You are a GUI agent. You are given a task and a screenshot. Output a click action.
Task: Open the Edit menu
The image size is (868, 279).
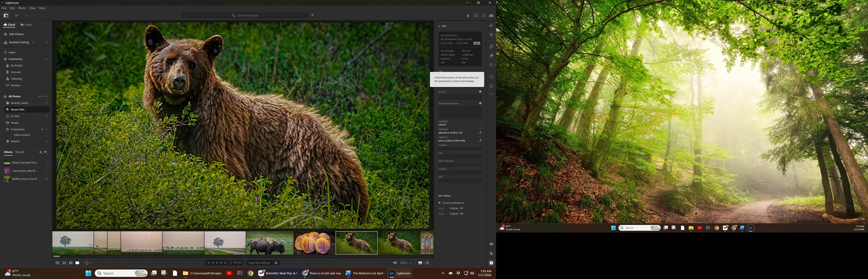[12, 8]
